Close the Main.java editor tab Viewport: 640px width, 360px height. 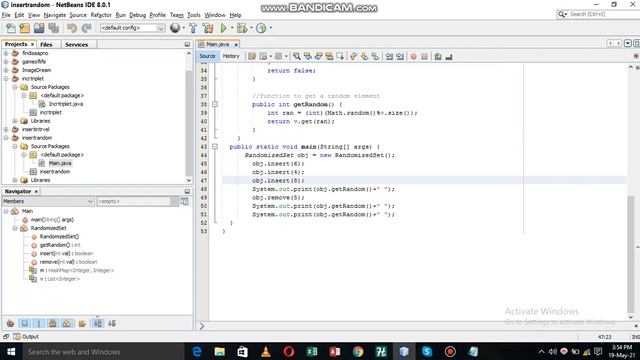click(x=236, y=44)
